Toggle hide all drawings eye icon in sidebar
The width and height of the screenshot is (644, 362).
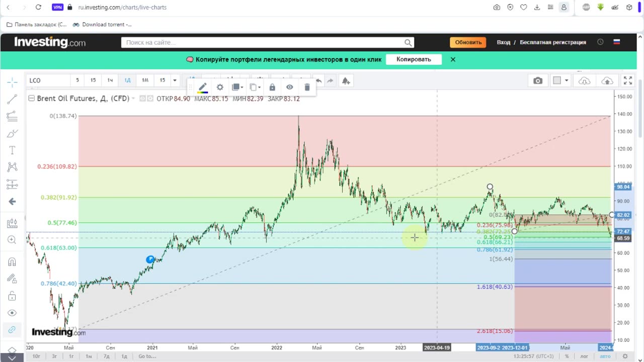click(13, 313)
